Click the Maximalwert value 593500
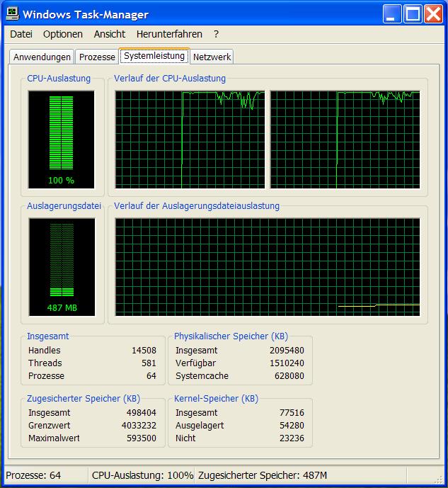This screenshot has width=448, height=488. pos(141,438)
